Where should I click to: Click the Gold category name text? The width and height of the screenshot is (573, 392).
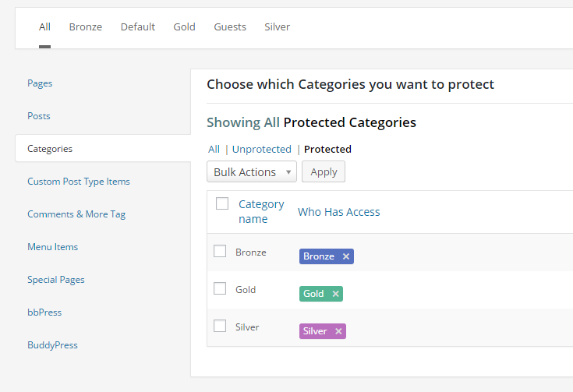point(246,290)
